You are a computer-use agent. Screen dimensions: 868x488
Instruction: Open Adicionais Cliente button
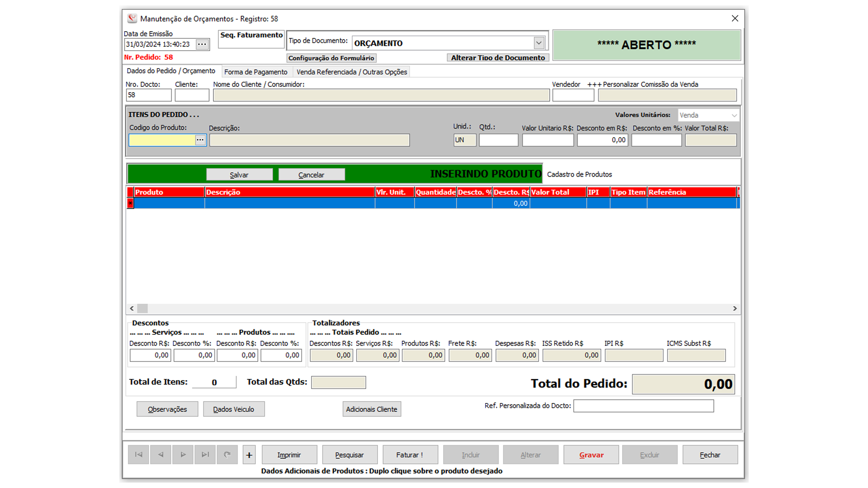pos(372,409)
